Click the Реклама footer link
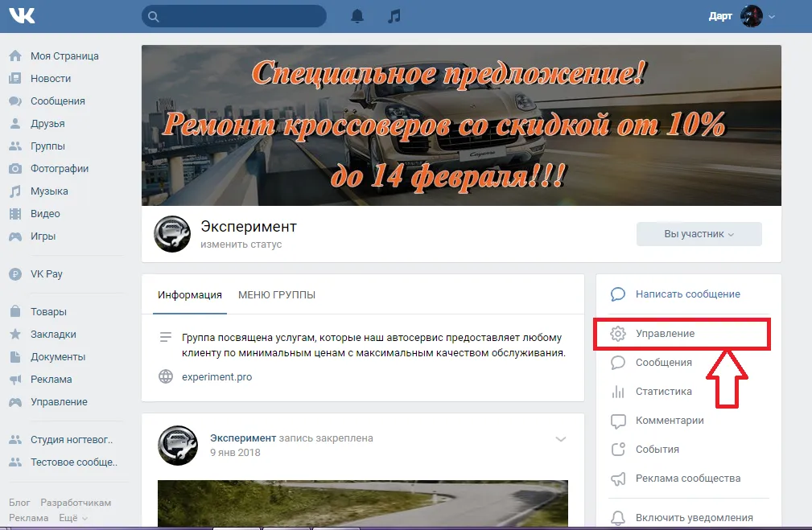 pos(28,518)
